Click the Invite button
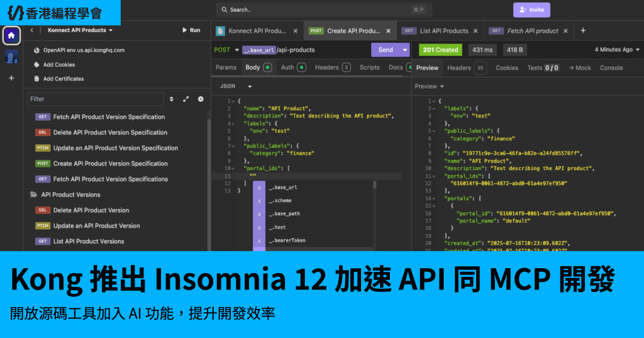 pyautogui.click(x=531, y=10)
